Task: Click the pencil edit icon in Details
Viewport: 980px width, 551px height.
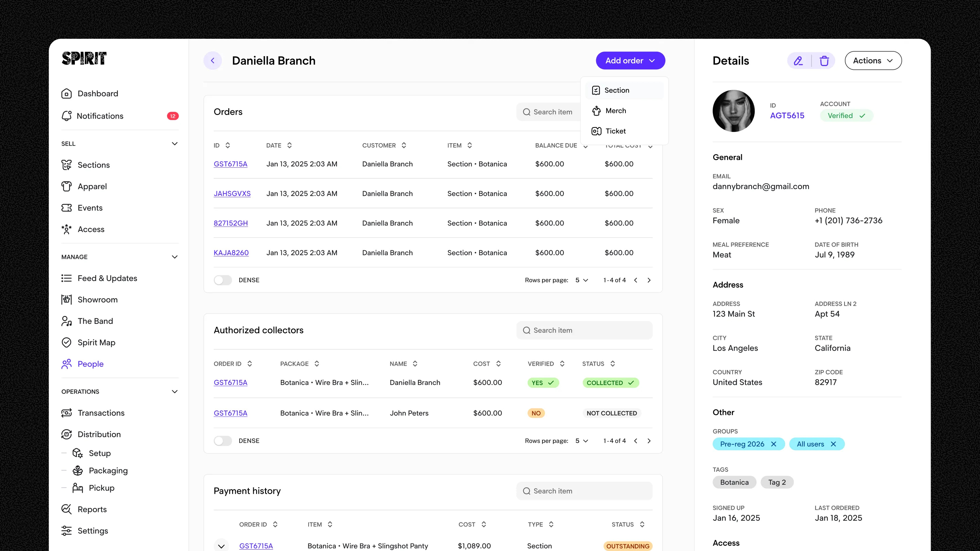Action: point(798,61)
